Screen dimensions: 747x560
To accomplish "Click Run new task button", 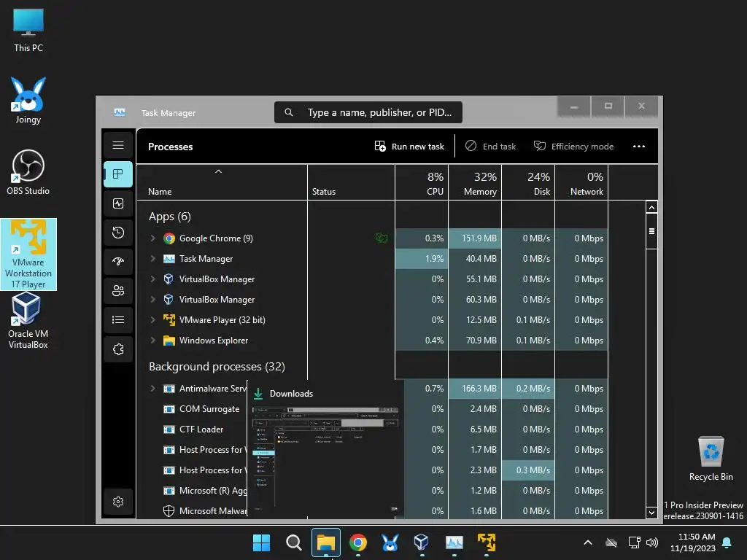I will (x=409, y=146).
